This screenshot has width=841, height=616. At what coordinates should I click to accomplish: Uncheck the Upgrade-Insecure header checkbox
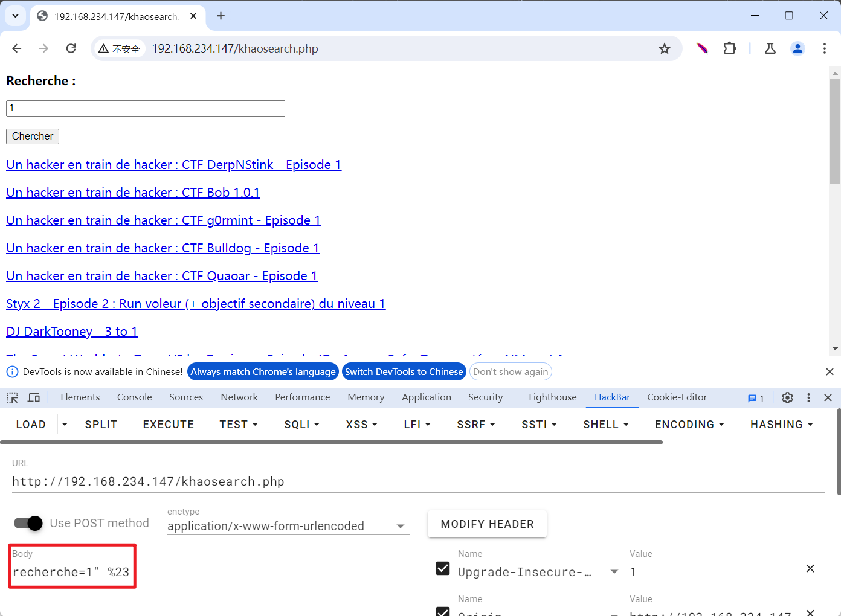[443, 568]
